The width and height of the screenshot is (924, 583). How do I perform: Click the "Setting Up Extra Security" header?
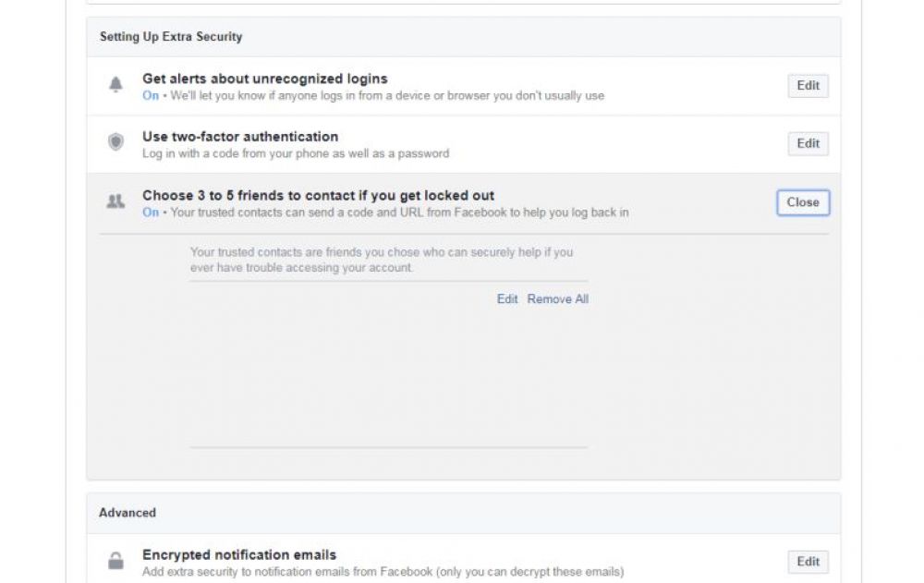pos(171,37)
